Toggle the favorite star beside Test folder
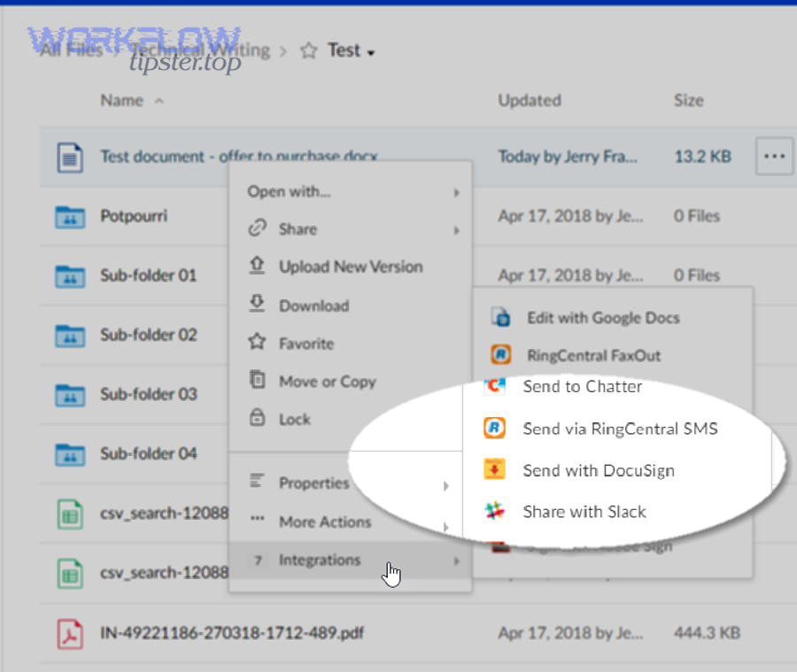 (308, 50)
